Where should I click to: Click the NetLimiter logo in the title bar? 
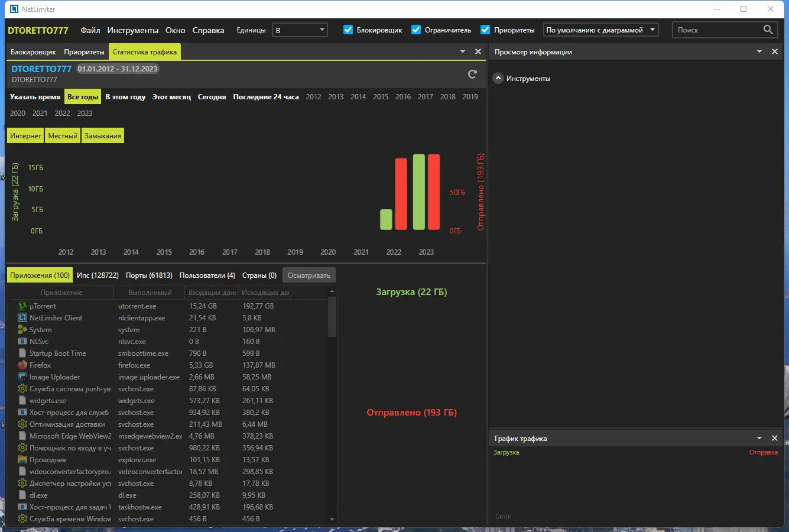click(x=15, y=9)
